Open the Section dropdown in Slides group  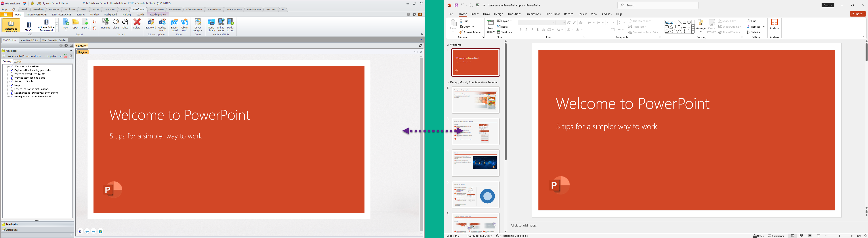pos(505,32)
